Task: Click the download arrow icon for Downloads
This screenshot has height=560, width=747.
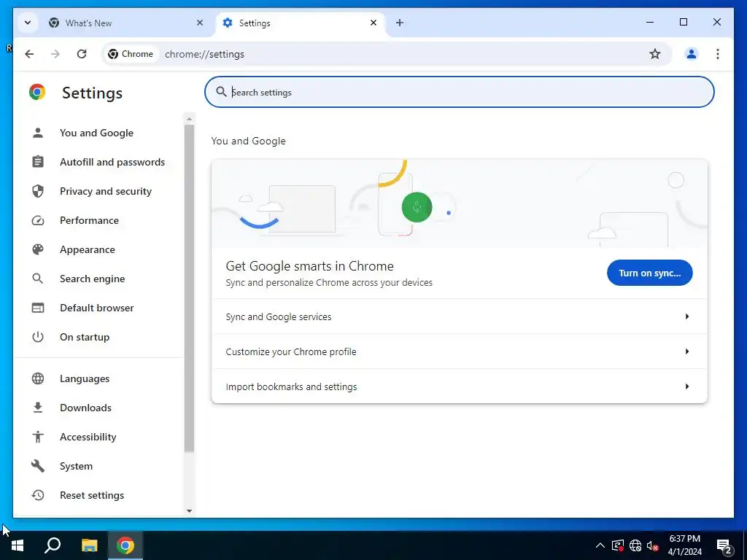Action: point(38,408)
